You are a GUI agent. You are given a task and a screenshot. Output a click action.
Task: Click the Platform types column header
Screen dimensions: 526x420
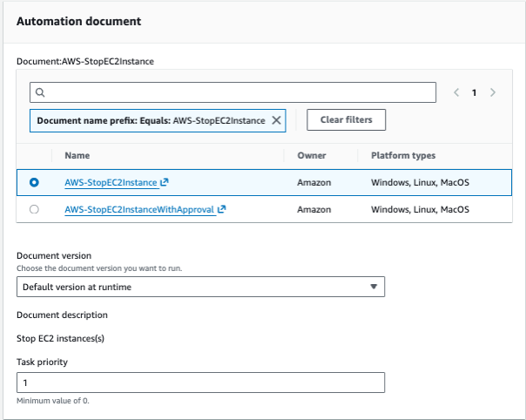tap(403, 155)
